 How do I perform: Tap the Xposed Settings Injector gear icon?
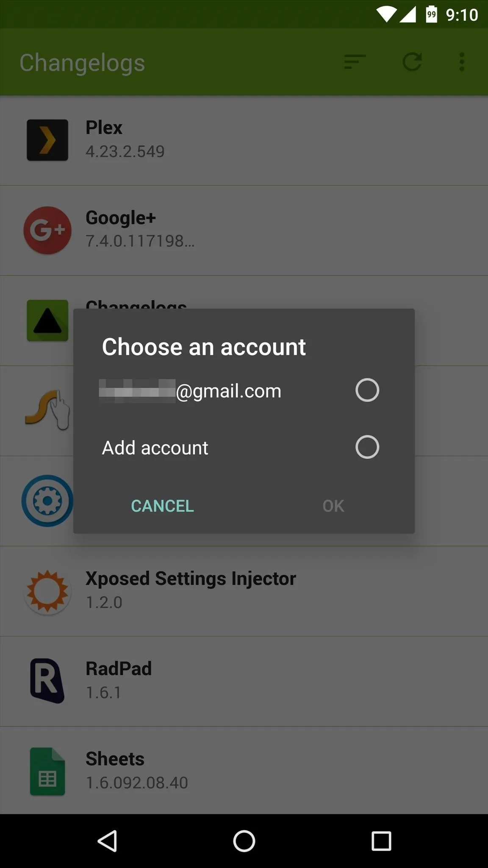click(x=47, y=592)
